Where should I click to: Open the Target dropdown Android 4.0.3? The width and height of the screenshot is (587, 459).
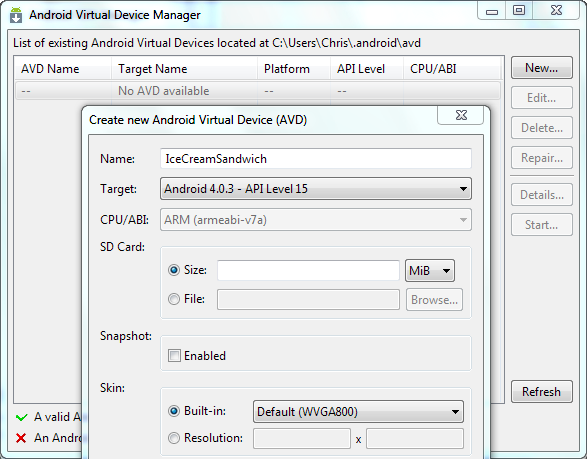tap(316, 189)
